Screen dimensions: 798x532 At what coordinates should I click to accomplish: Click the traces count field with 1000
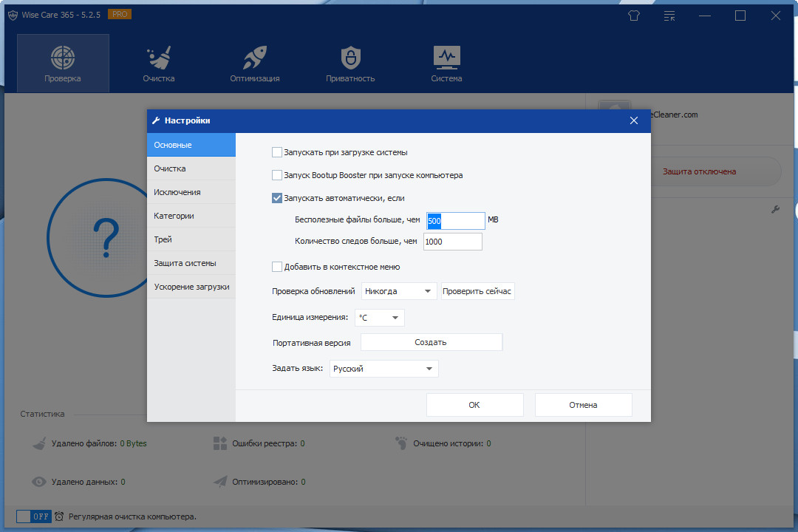coord(452,242)
